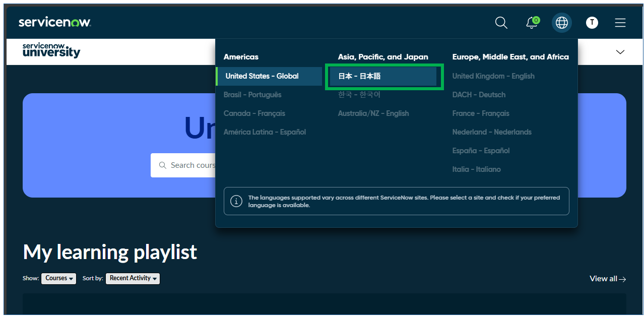
Task: Open the Sort by Recent Activity dropdown
Action: pyautogui.click(x=133, y=278)
